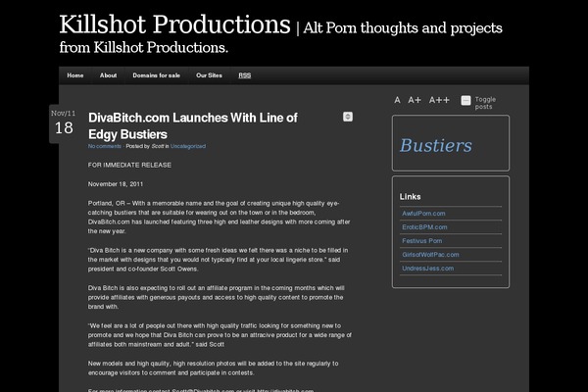Screen dimensions: 588x392
Task: Click the Nov/11 18 date badge
Action: click(x=64, y=123)
